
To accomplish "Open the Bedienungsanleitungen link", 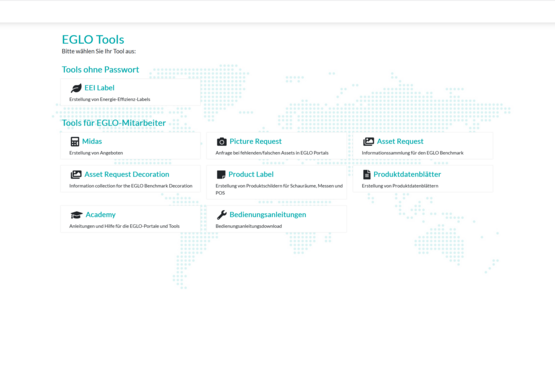I will pos(268,215).
